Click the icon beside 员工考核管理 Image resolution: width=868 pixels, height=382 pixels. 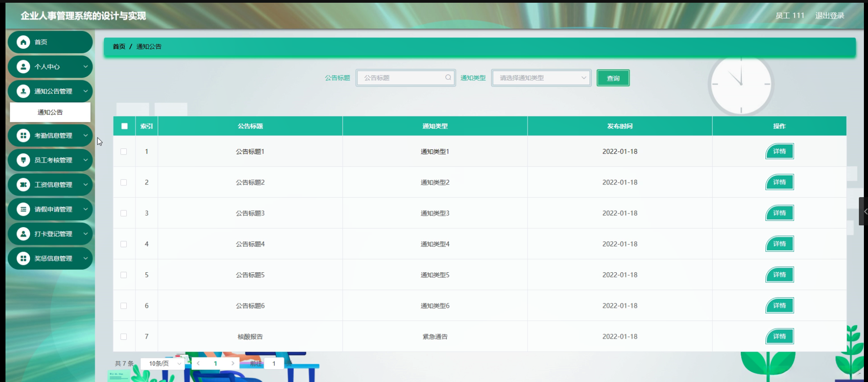(23, 160)
